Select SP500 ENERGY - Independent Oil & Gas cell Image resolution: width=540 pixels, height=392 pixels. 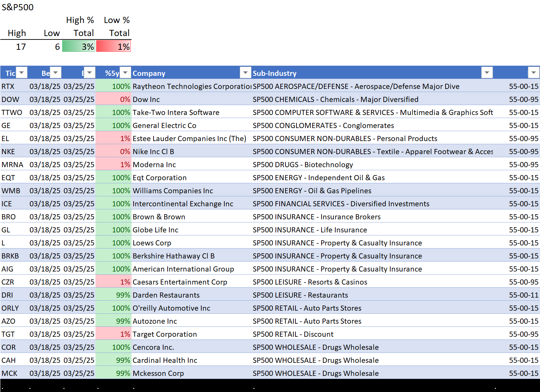[x=373, y=177]
